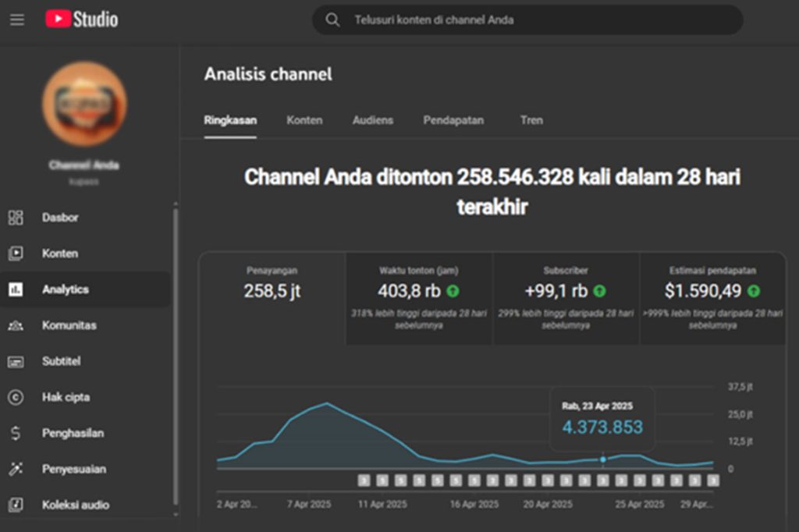The width and height of the screenshot is (799, 532).
Task: Click the '16 Apr 2025' axis label
Action: [474, 505]
